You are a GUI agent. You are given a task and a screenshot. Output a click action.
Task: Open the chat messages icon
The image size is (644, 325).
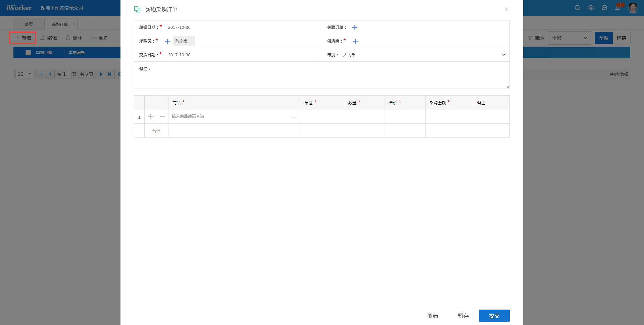[x=604, y=8]
